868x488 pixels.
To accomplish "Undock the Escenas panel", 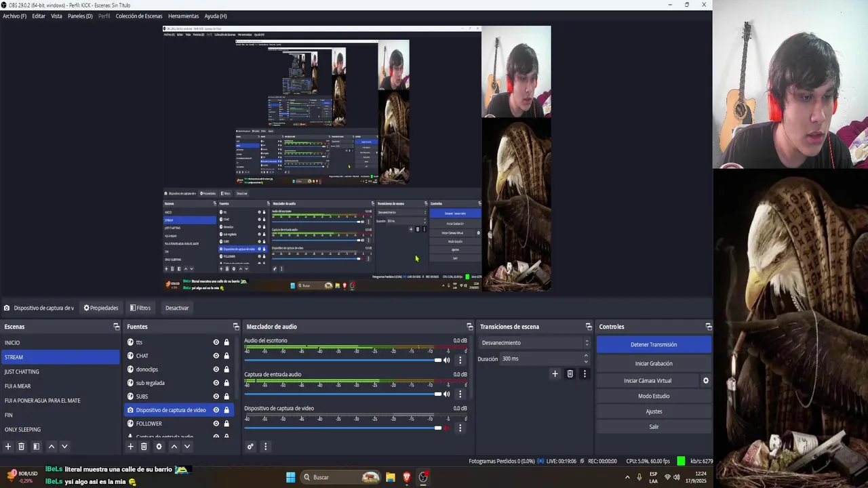I will pyautogui.click(x=117, y=327).
